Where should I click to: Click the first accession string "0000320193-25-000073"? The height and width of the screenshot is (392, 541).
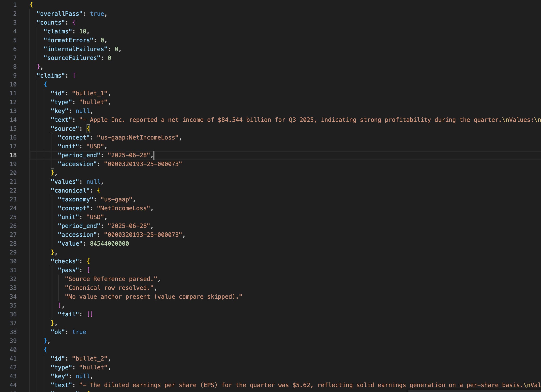[143, 164]
